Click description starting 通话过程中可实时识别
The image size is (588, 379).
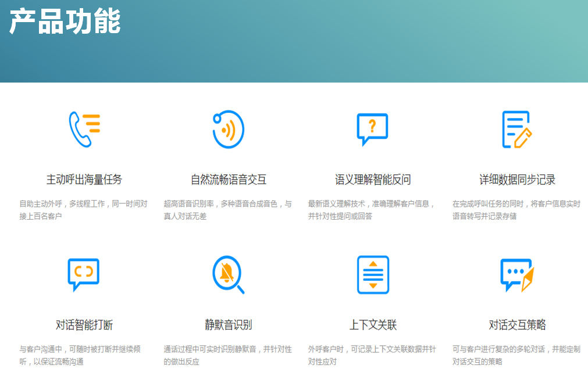point(227,355)
